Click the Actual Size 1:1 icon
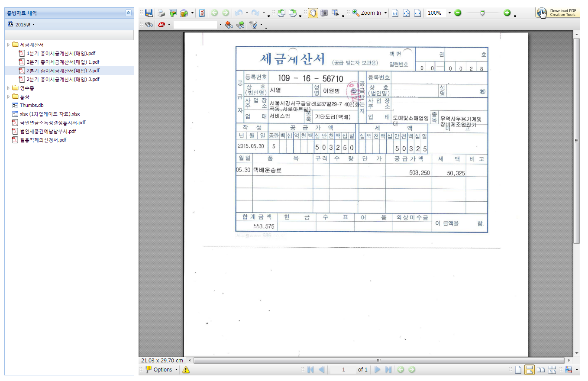Viewport: 588px width, 381px height. click(x=395, y=13)
